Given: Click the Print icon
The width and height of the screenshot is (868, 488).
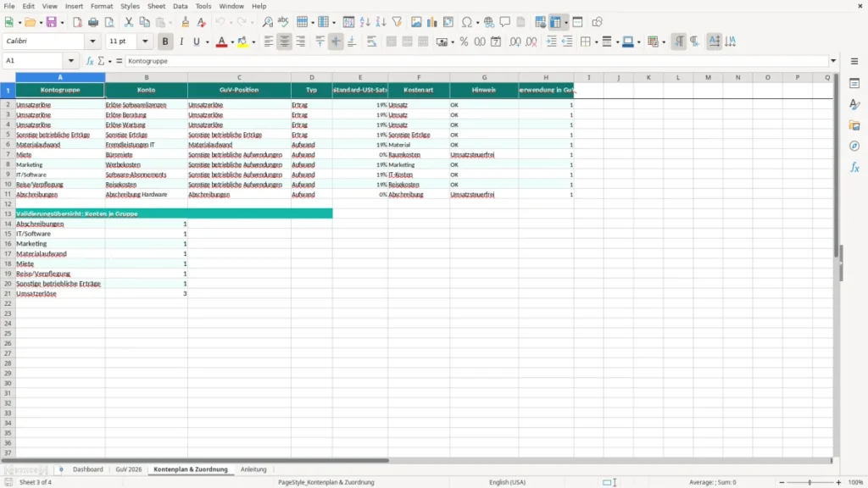Looking at the screenshot, I should coord(93,22).
